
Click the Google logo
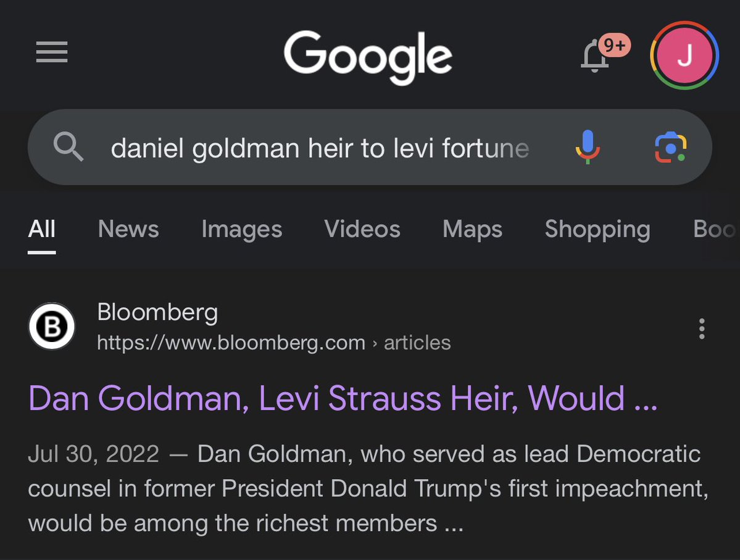(x=368, y=57)
